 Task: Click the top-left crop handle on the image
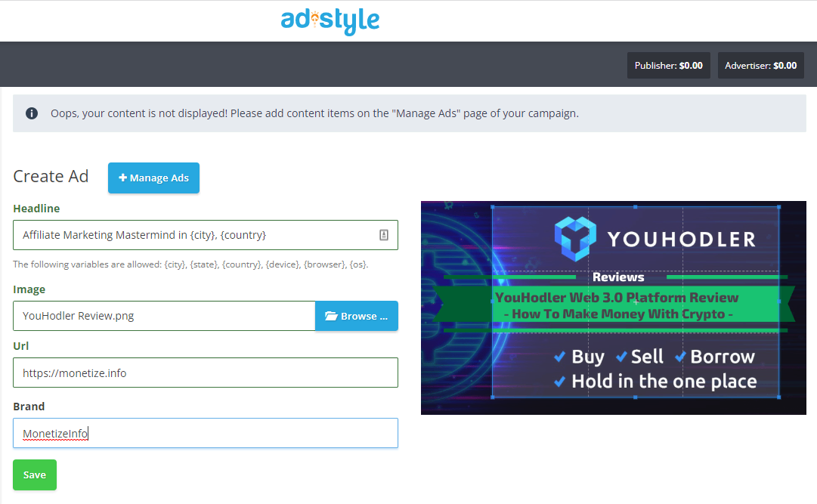[493, 207]
